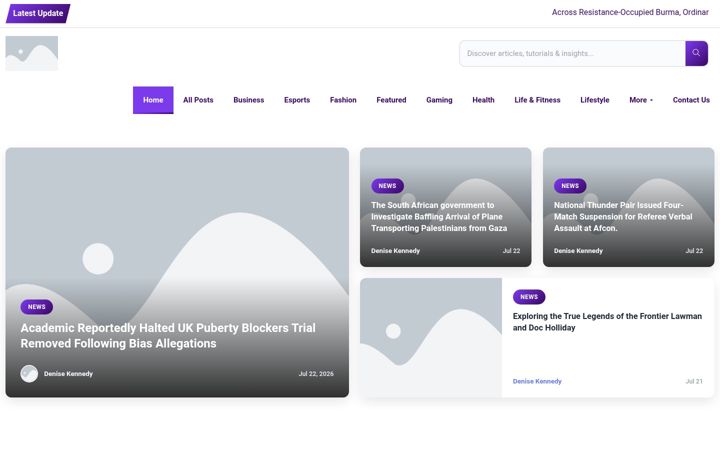Select the Business category in the navigation
This screenshot has height=450, width=720.
[248, 100]
